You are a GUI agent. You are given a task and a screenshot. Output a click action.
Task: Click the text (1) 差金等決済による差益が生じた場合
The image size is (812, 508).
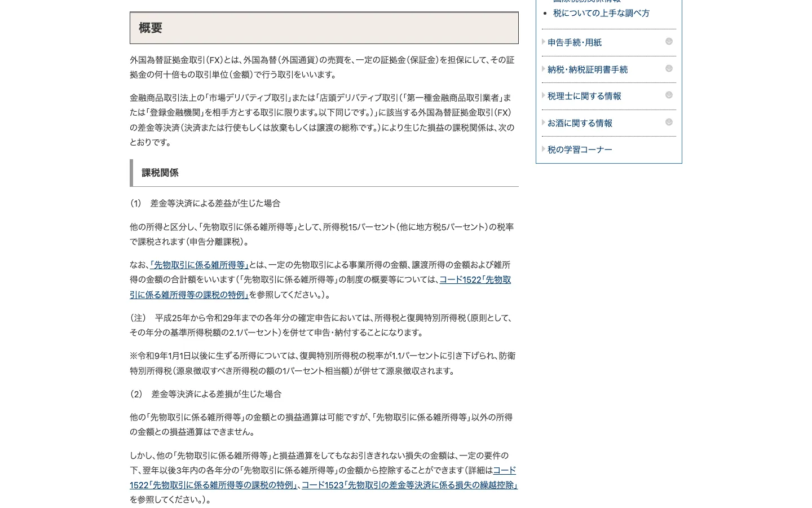pos(205,203)
